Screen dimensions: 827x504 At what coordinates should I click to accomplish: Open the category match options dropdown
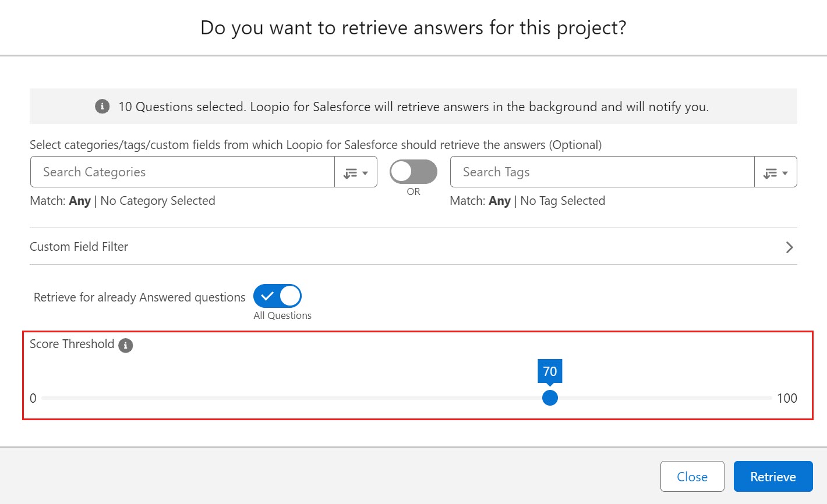click(356, 172)
